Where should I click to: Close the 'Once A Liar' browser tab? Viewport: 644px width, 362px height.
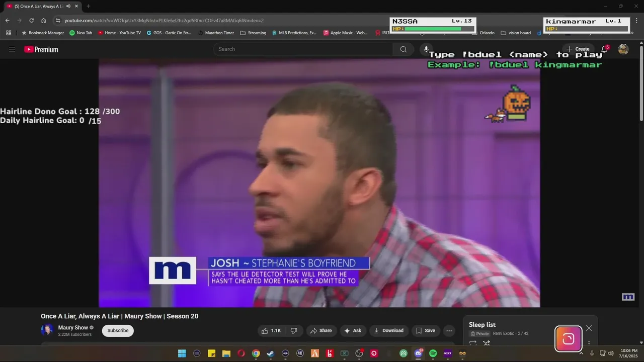point(76,6)
